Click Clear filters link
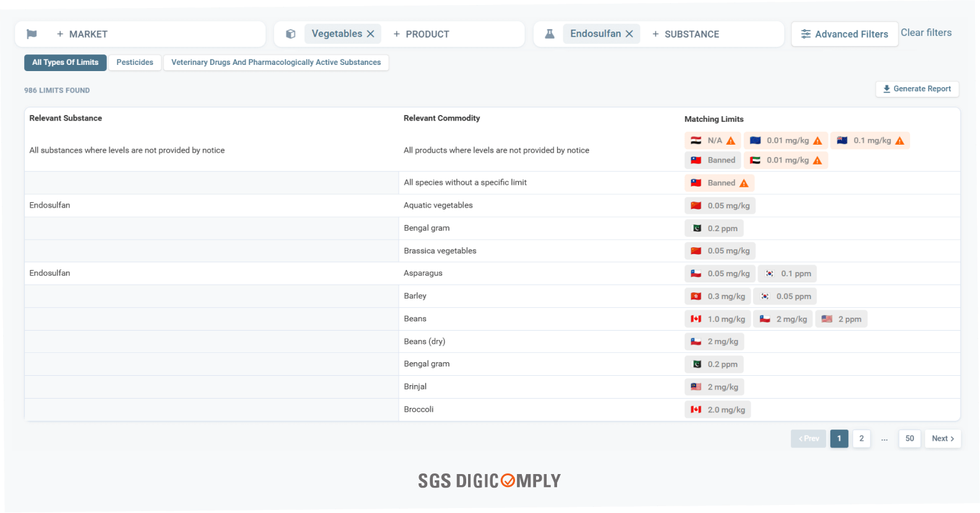 click(926, 33)
